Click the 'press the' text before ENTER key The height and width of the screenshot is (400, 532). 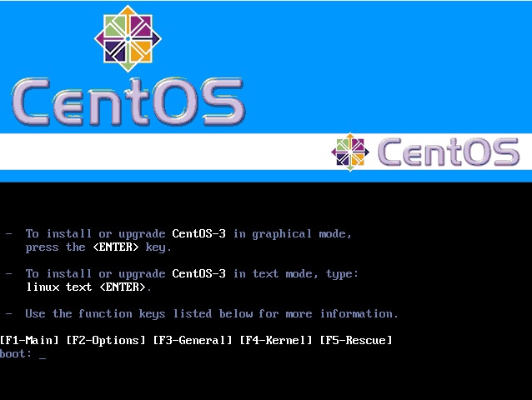(x=55, y=247)
